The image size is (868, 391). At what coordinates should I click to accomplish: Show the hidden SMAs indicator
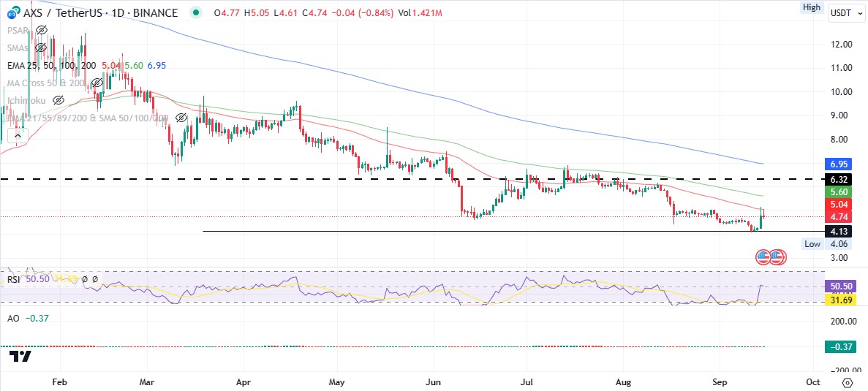coord(40,48)
